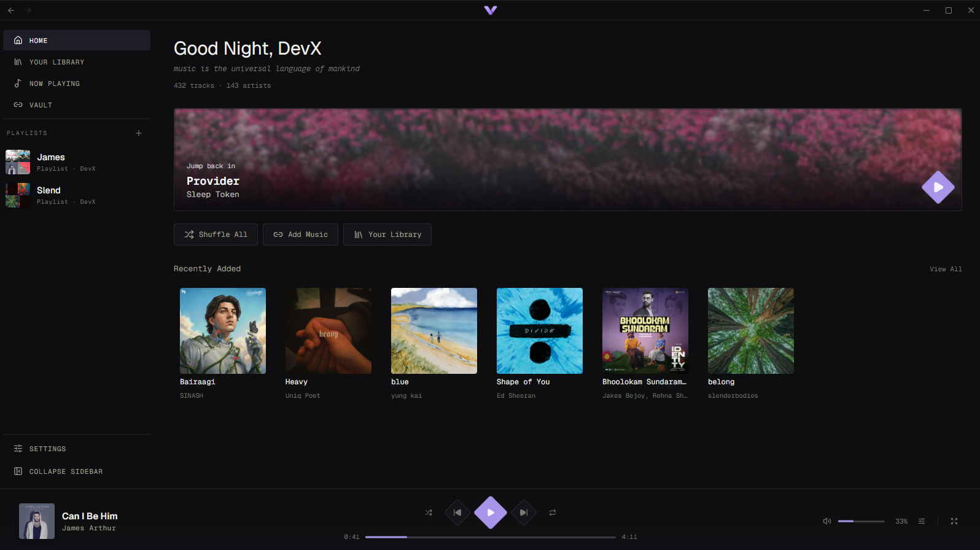Click the main play button in player
This screenshot has height=550, width=980.
coord(491,513)
